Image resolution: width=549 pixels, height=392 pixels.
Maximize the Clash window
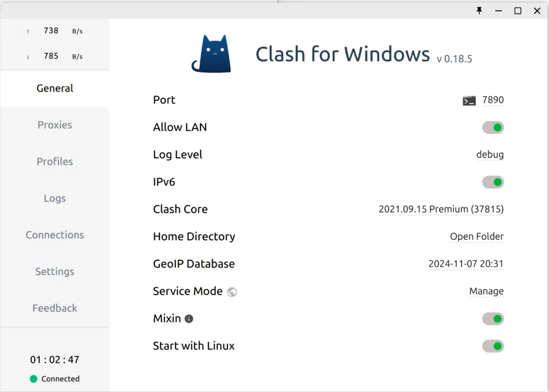[517, 11]
